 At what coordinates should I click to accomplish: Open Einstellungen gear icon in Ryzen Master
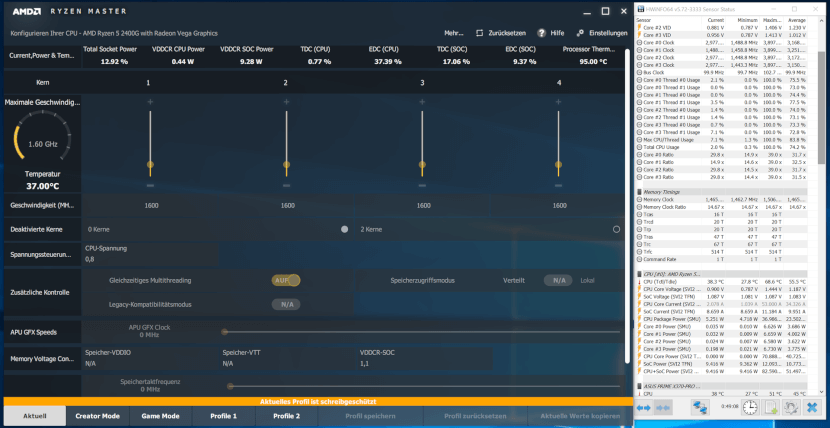click(580, 33)
